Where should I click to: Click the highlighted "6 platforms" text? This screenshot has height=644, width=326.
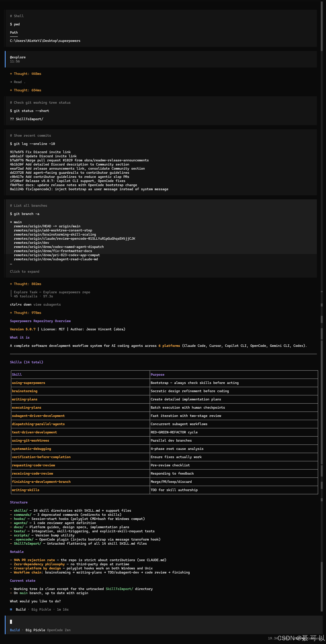pos(169,346)
